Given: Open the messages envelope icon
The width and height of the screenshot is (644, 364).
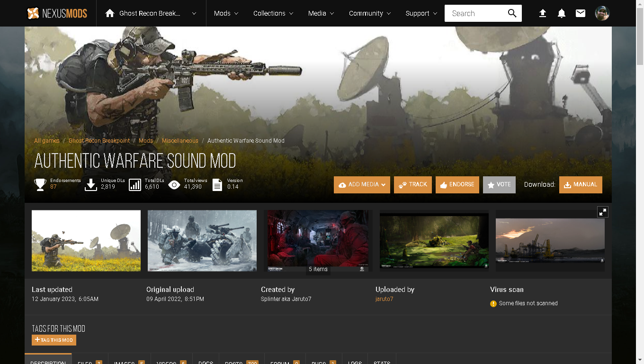Looking at the screenshot, I should pyautogui.click(x=581, y=13).
